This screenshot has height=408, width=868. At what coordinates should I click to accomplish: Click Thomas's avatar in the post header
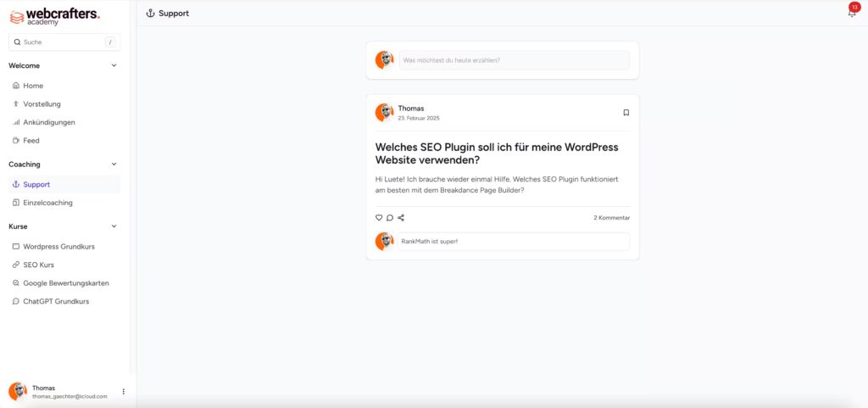[384, 112]
